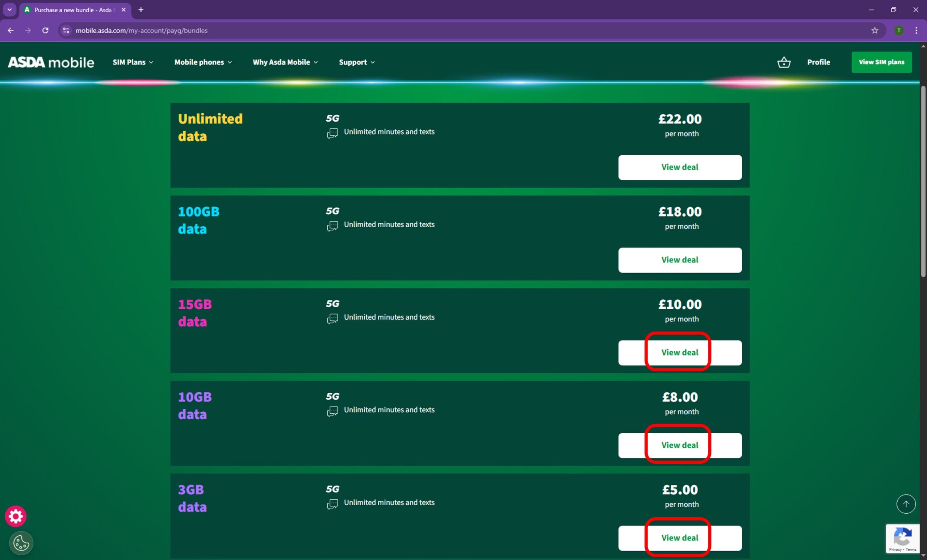Click the pink accessibility settings gear icon
Image resolution: width=927 pixels, height=560 pixels.
(x=16, y=516)
